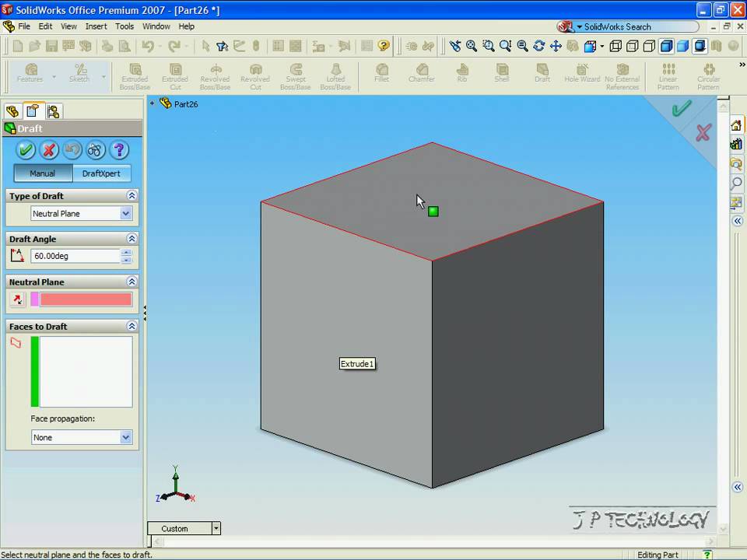Open the View Palette task pane tab
Viewport: 747px width, 560px height.
[x=736, y=202]
